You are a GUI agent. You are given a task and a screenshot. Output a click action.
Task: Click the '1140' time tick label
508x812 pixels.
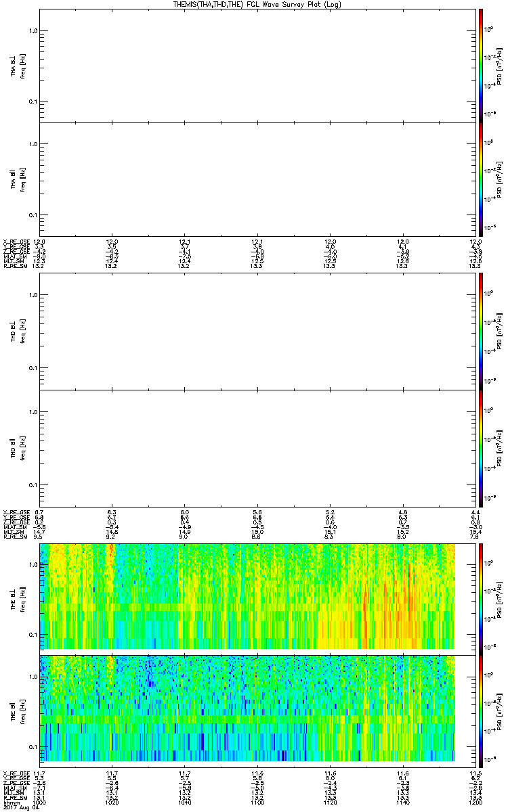(x=403, y=802)
